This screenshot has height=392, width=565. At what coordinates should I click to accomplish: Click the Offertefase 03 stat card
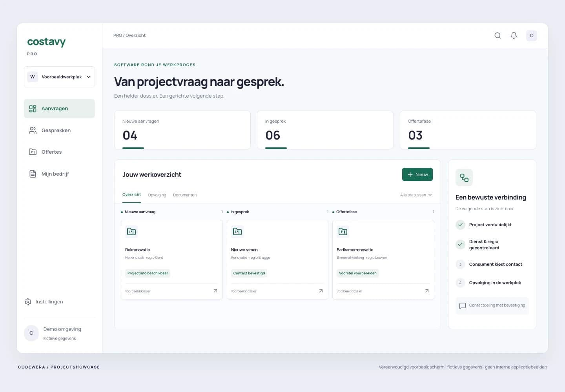click(468, 130)
